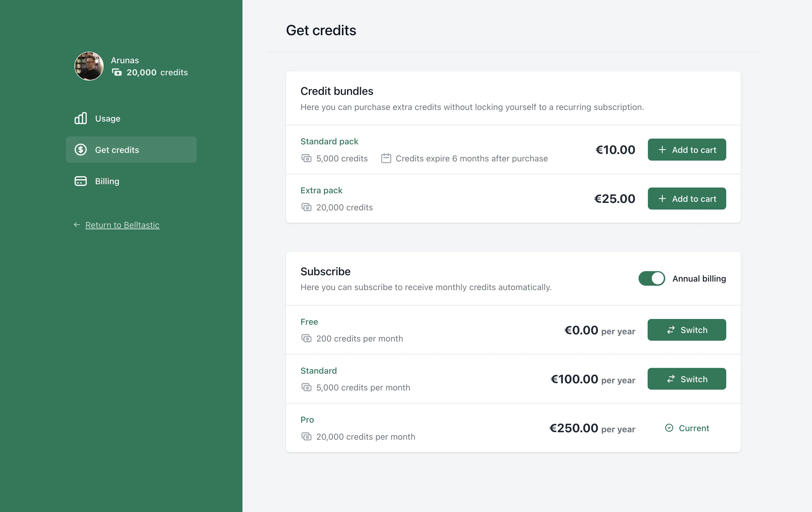
Task: Add the Extra pack to cart
Action: click(x=687, y=199)
